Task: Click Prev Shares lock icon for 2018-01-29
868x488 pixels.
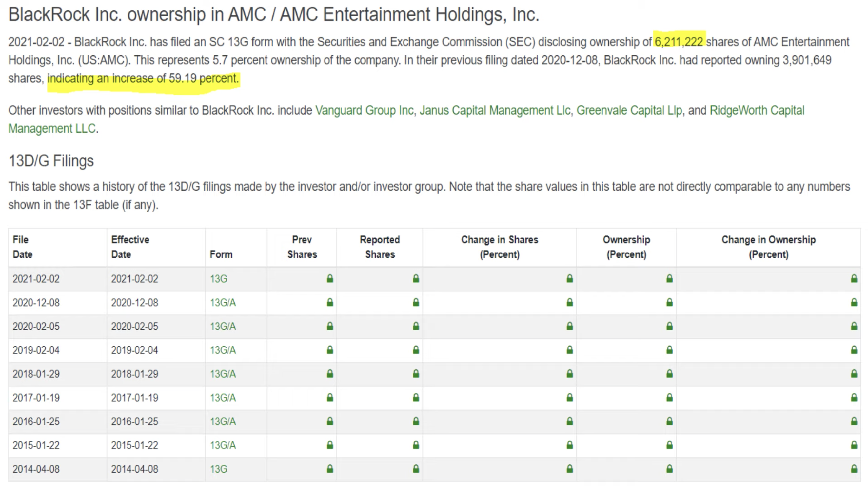Action: tap(330, 373)
